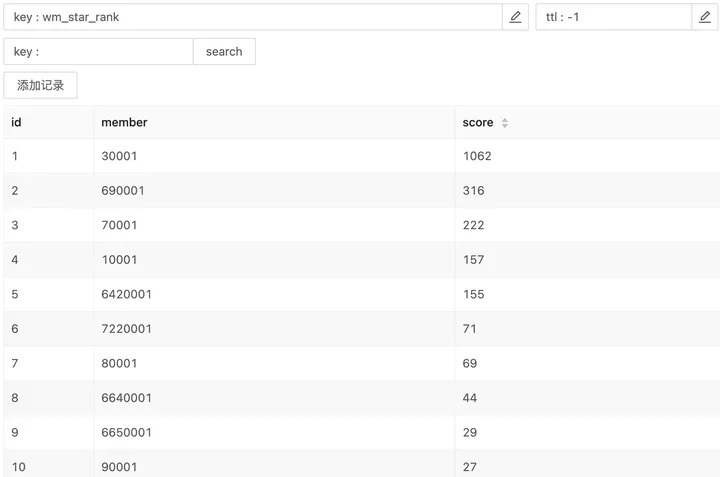This screenshot has height=477, width=720.
Task: Click score value 69
Action: 470,363
